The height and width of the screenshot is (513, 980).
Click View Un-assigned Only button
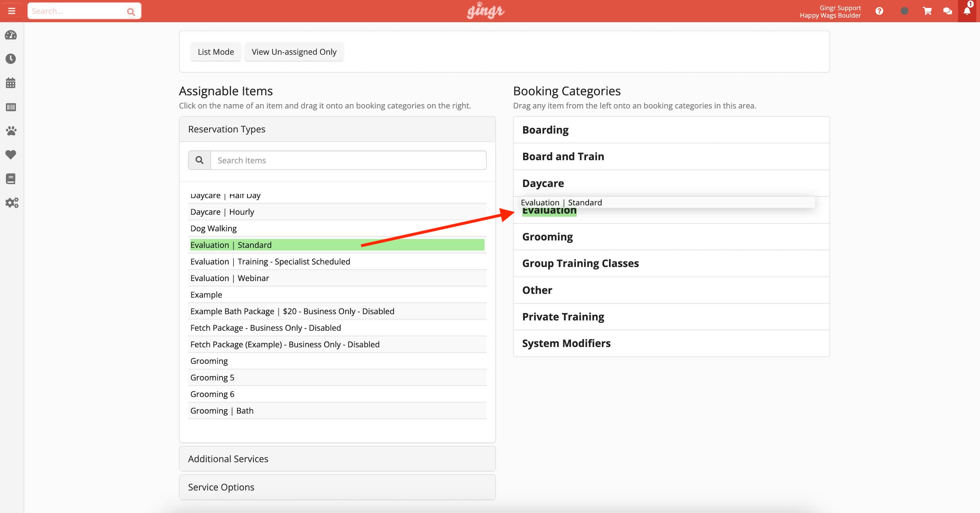point(294,52)
